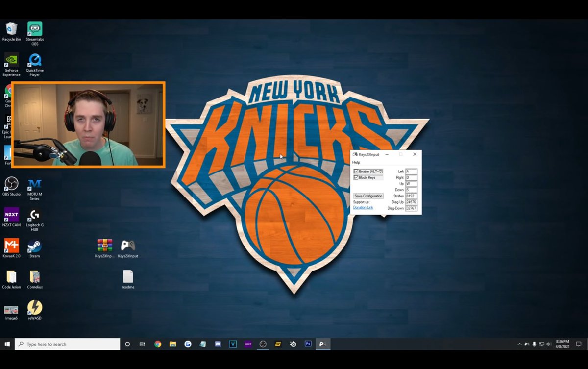
Task: Click the 'Type here to search' box
Action: 67,344
